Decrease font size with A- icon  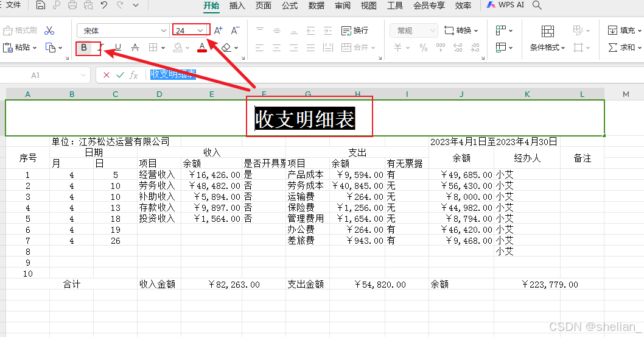click(x=235, y=30)
